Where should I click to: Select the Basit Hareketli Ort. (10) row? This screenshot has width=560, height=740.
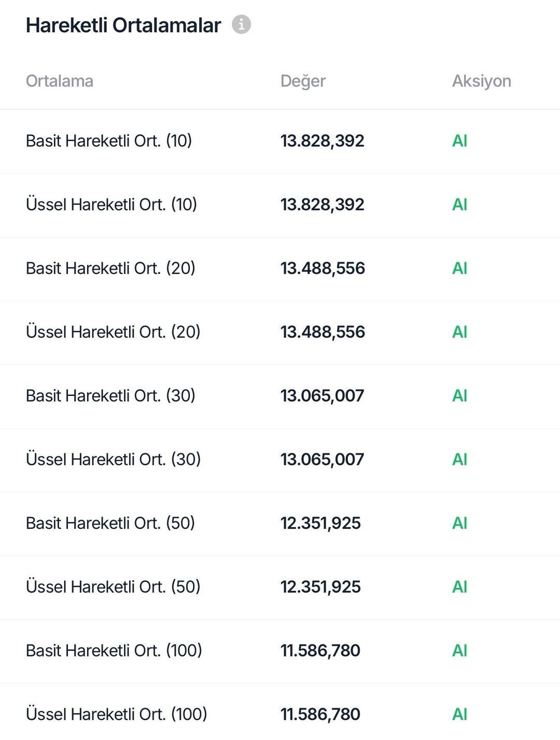(x=109, y=141)
